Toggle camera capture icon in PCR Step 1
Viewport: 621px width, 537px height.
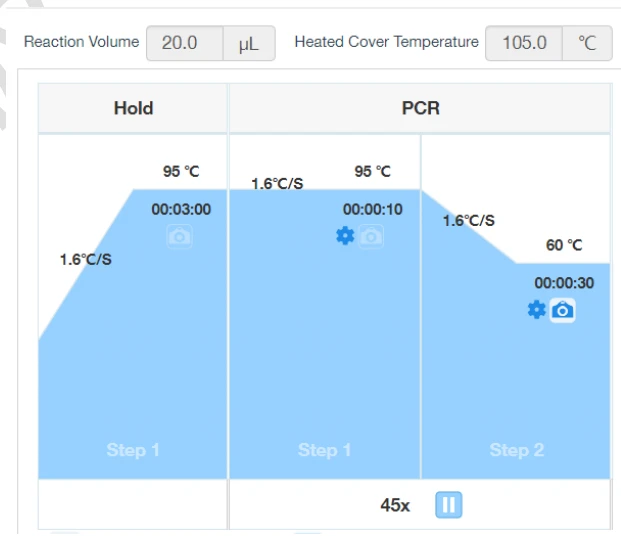[x=371, y=236]
